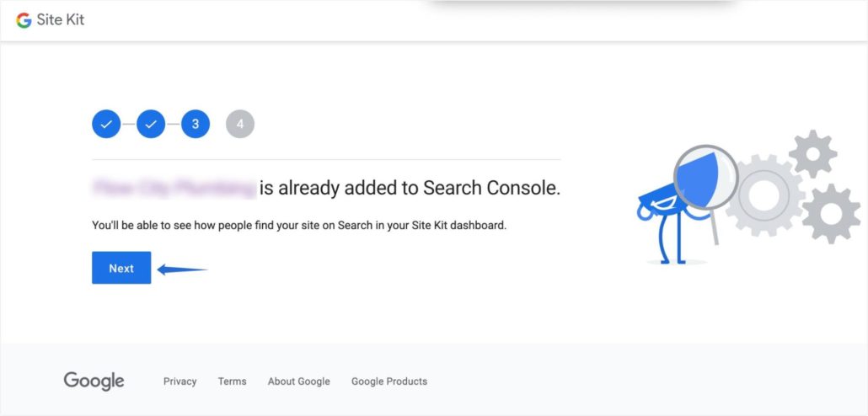Open the Terms footer link
The height and width of the screenshot is (416, 868).
click(232, 381)
